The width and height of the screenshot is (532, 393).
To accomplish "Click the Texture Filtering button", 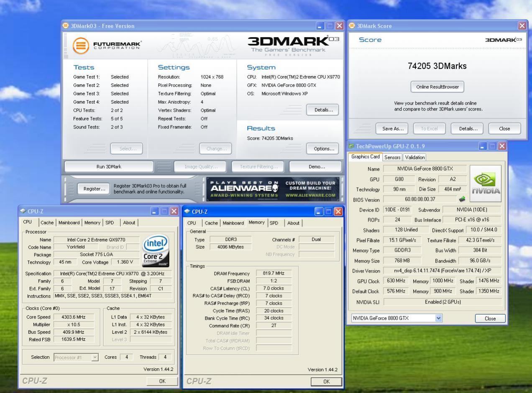I will coord(257,167).
